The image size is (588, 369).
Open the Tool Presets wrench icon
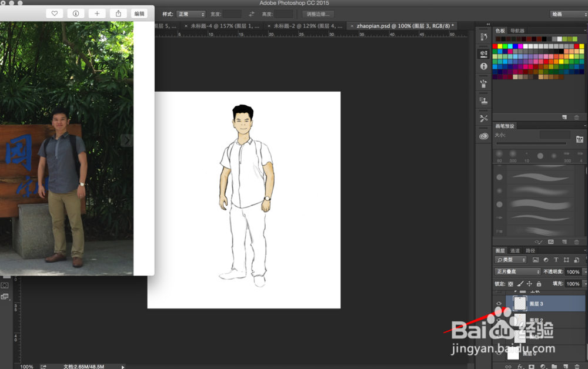click(484, 118)
